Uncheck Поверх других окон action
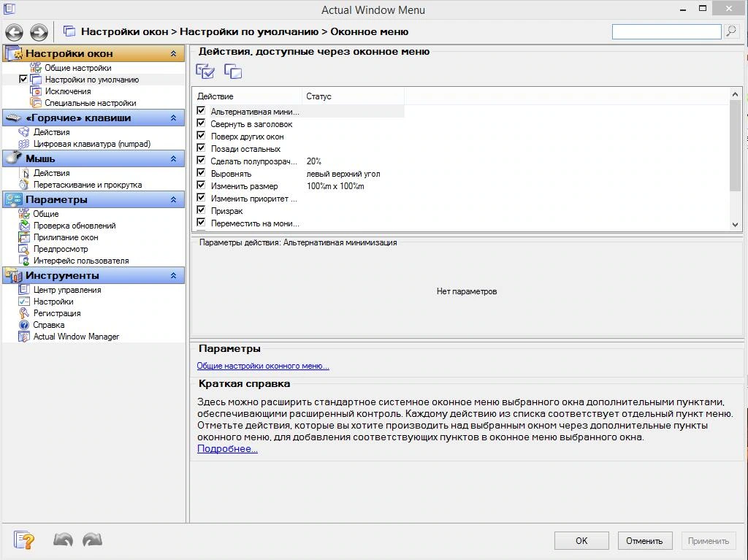This screenshot has height=560, width=748. [x=201, y=136]
